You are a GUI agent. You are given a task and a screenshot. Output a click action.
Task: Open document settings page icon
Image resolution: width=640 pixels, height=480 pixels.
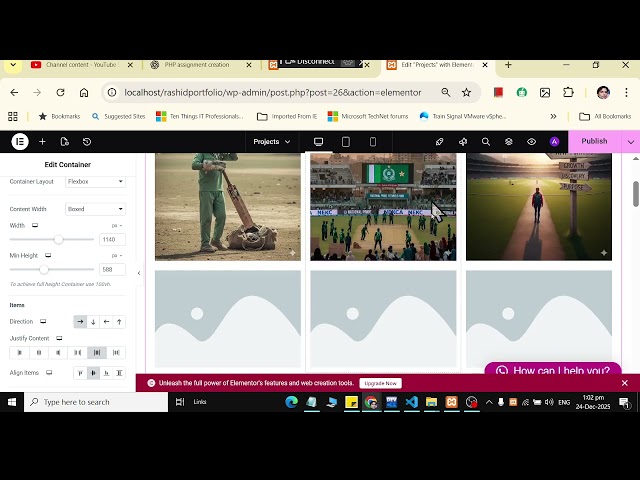point(64,142)
